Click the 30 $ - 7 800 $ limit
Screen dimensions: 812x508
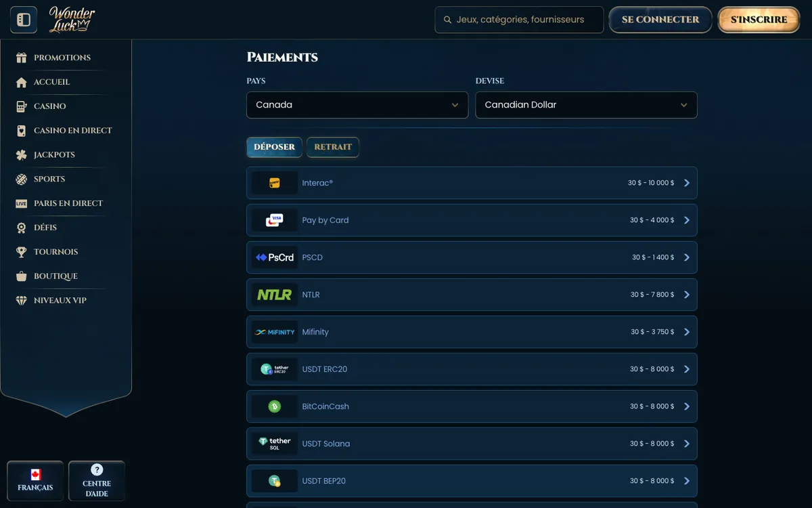(x=652, y=295)
